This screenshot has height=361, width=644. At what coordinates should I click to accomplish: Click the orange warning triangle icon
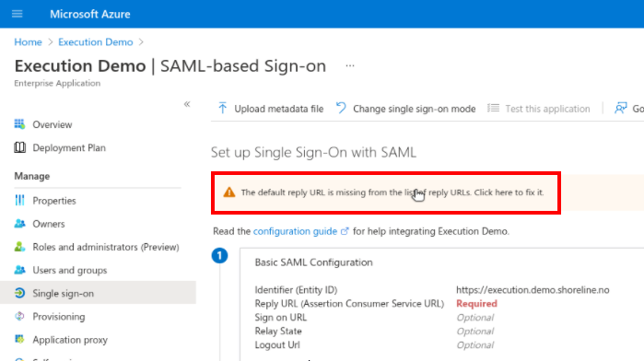229,192
